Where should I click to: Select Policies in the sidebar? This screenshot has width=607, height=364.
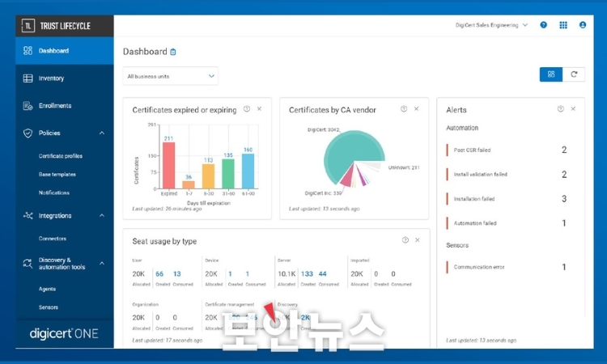(49, 133)
